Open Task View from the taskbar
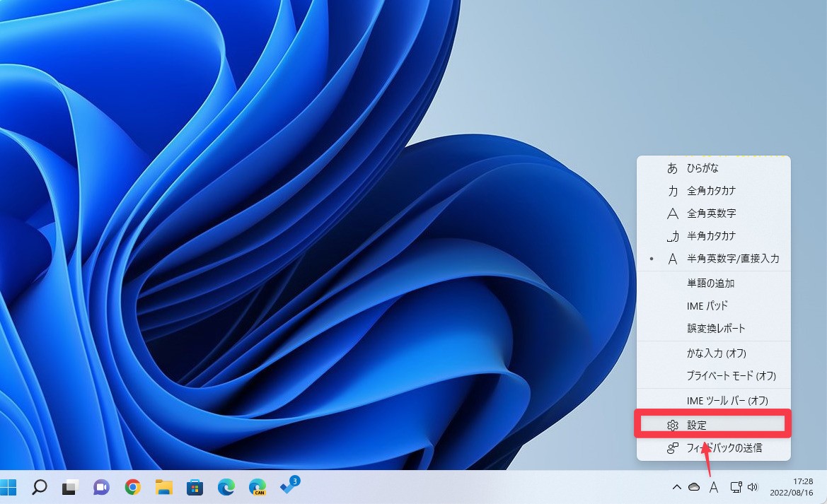The image size is (827, 504). tap(68, 487)
